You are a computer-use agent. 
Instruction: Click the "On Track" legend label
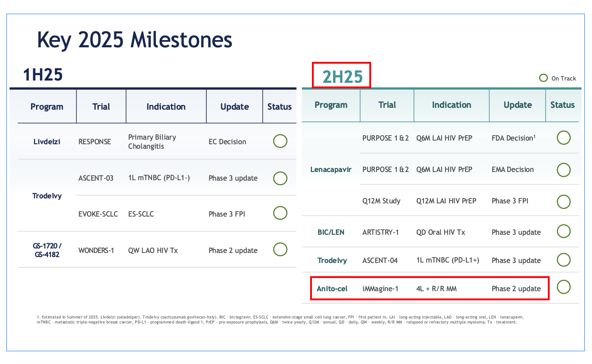(564, 79)
